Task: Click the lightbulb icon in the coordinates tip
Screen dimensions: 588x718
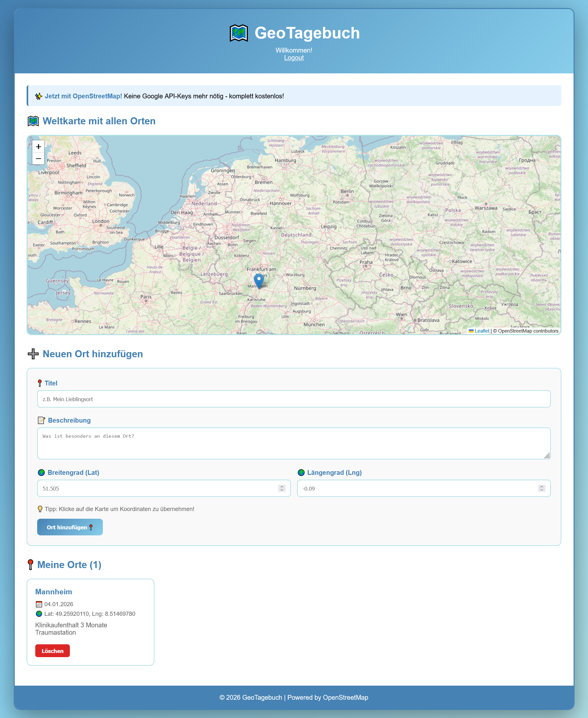Action: point(41,509)
